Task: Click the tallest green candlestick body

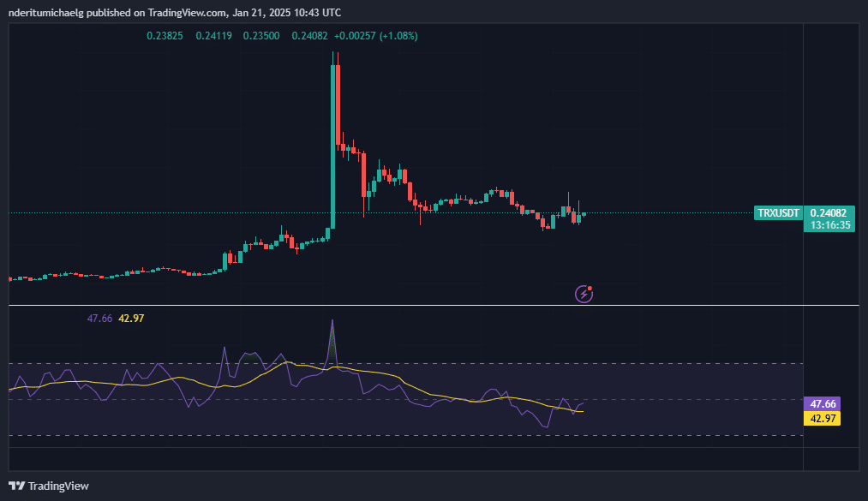Action: 333,146
